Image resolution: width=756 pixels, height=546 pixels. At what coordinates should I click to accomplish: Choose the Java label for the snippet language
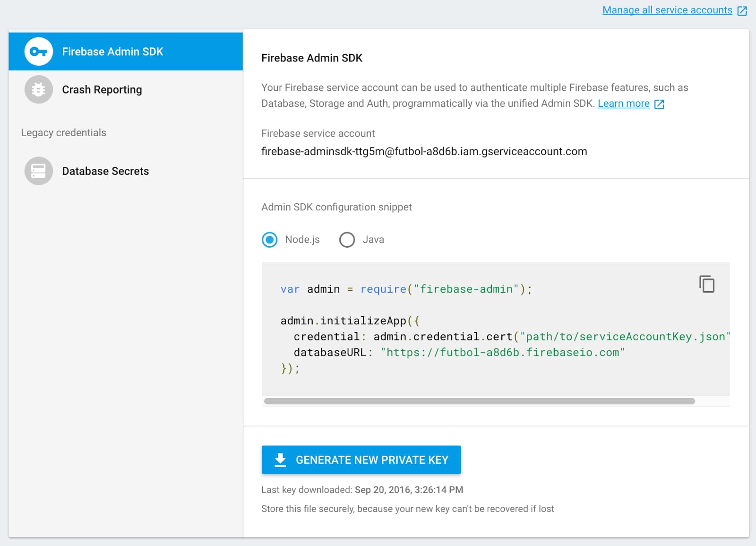coord(373,240)
